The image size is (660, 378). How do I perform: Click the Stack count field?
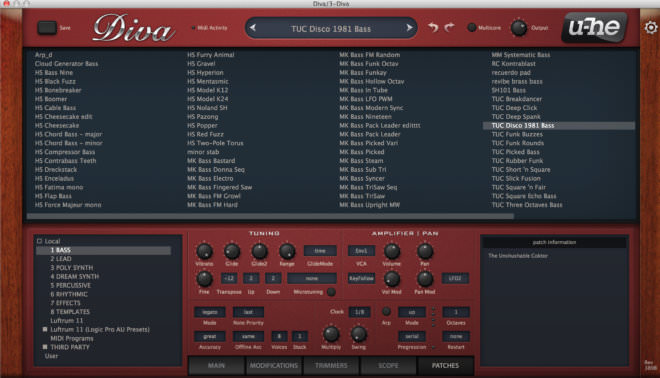tap(300, 336)
